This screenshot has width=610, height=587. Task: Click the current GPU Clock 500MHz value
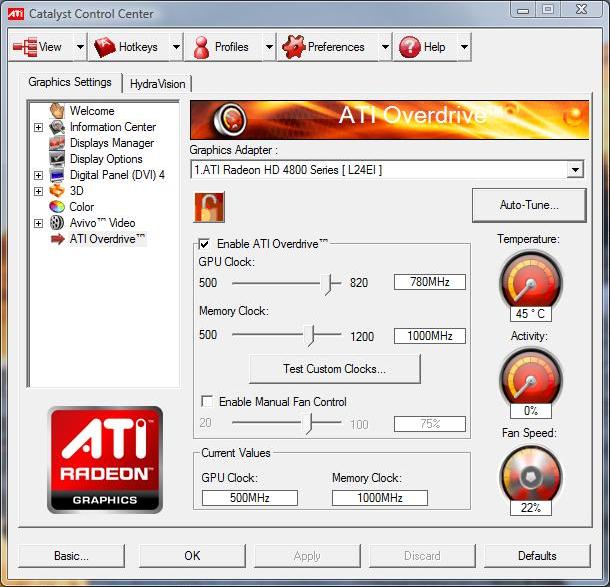tap(250, 498)
